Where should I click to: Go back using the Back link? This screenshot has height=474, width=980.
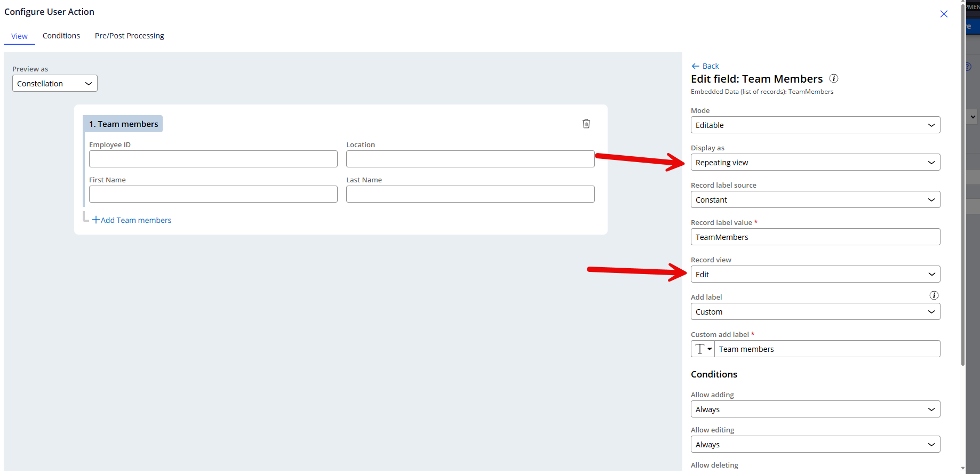[705, 66]
